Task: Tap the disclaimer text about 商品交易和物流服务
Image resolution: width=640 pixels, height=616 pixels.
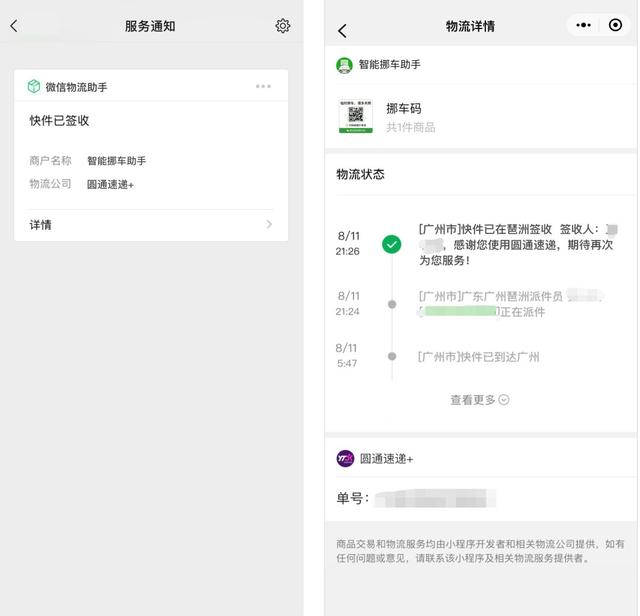Action: [x=480, y=551]
